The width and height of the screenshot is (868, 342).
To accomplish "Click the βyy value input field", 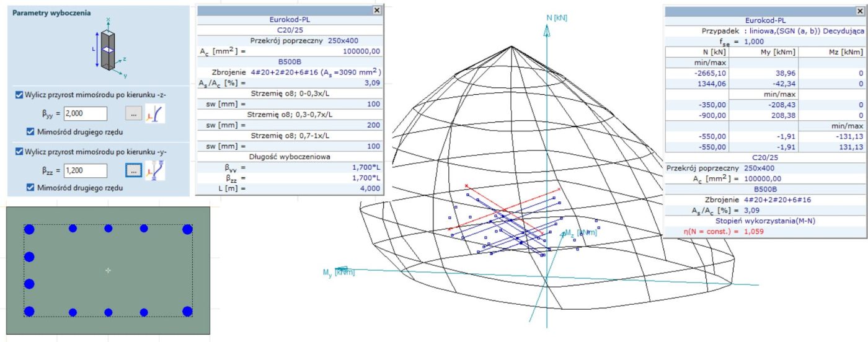I will pyautogui.click(x=86, y=113).
